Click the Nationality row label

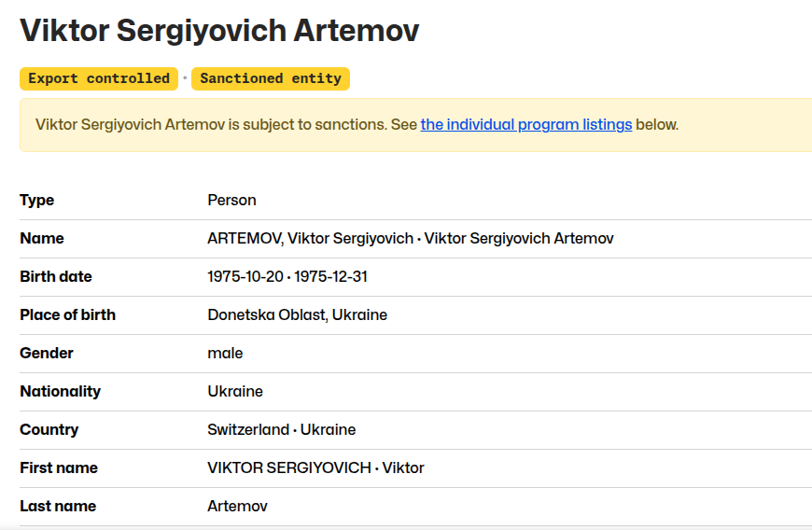point(60,391)
